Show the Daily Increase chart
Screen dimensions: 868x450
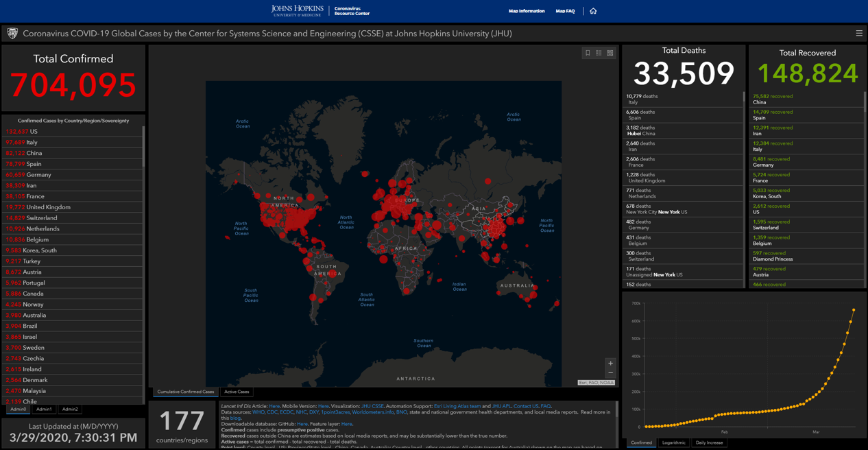(709, 442)
